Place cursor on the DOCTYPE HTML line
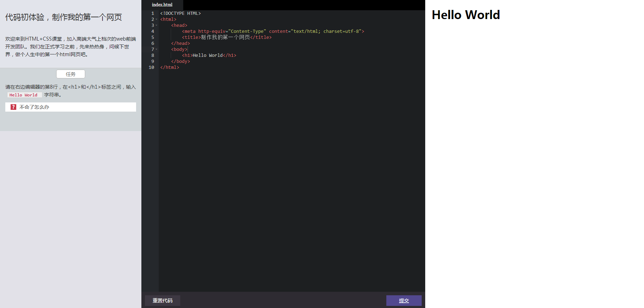 pyautogui.click(x=180, y=13)
